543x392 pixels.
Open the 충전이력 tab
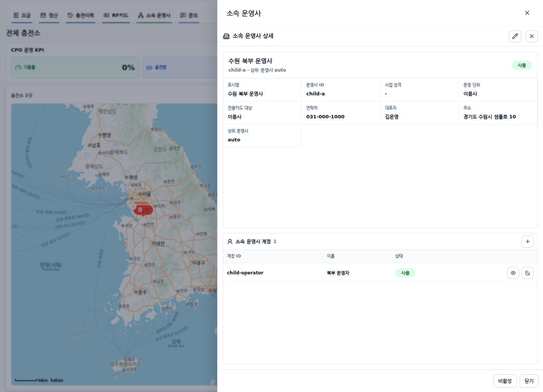(81, 15)
